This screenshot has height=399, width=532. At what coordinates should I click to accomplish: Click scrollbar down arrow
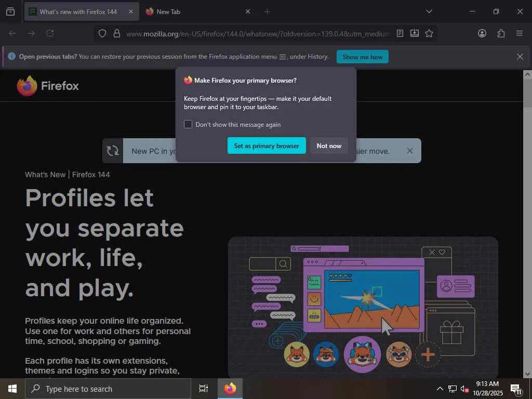[527, 374]
